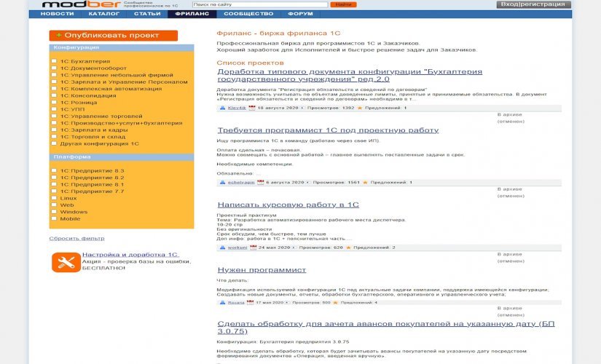Check the 1С:Зарплата и кадры filter
Image resolution: width=601 pixels, height=364 pixels.
[x=54, y=130]
